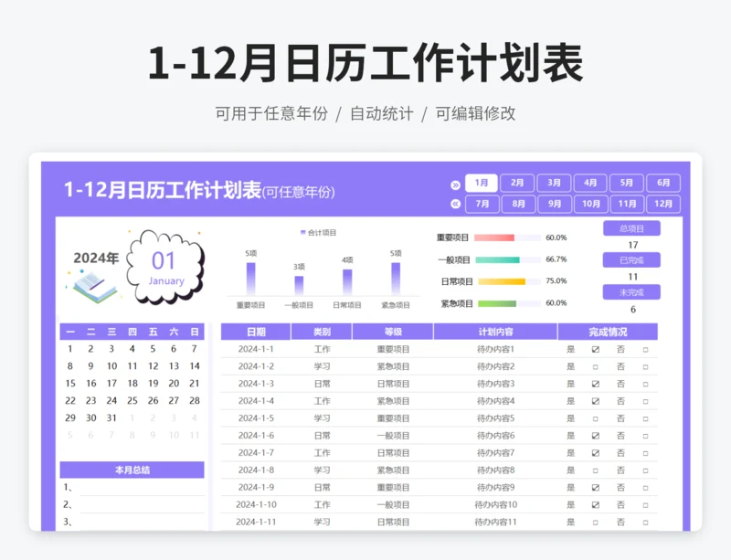Click the 一般项目 bar in the chart
Image resolution: width=731 pixels, height=560 pixels.
299,285
